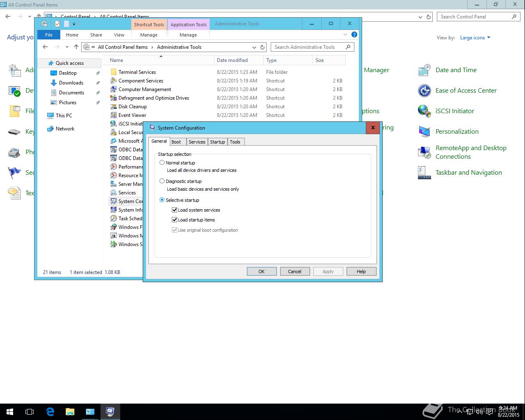Select the Disk Cleanup shortcut icon
This screenshot has height=420, width=525.
[114, 107]
